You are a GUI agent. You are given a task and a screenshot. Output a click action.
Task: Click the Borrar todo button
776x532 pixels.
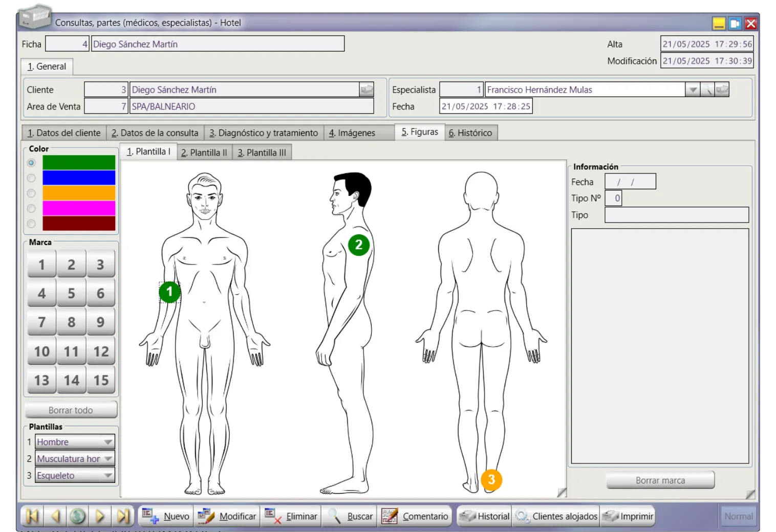click(x=71, y=410)
